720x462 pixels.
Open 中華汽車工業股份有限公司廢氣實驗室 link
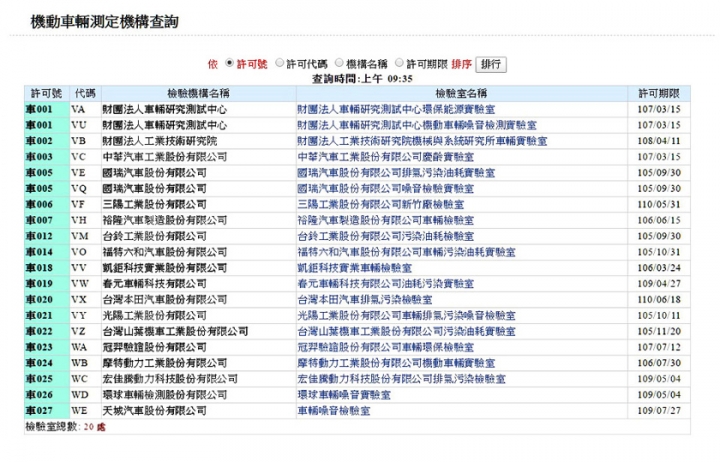coord(385,157)
